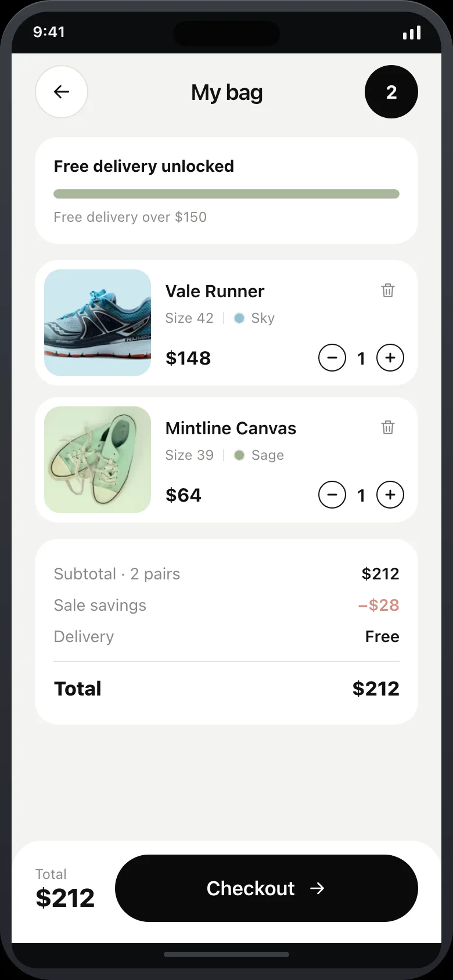Tap the signal strength status icon
453x980 pixels.
tap(412, 33)
